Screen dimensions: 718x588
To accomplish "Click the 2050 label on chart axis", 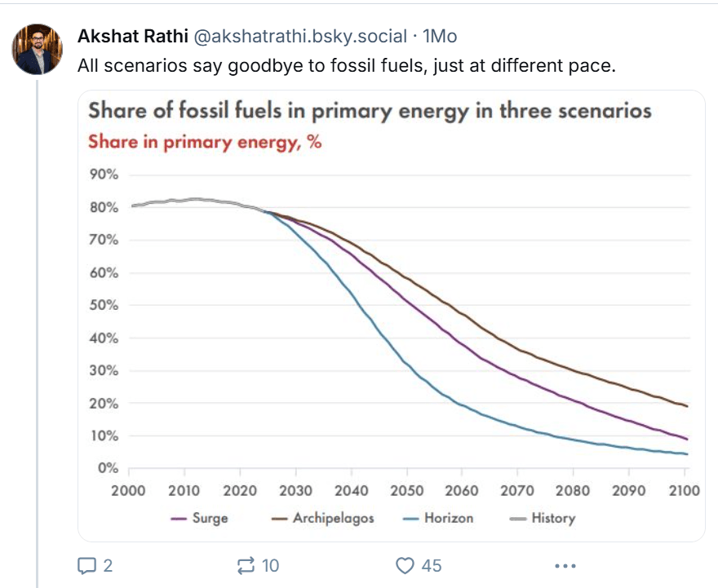I will click(406, 490).
